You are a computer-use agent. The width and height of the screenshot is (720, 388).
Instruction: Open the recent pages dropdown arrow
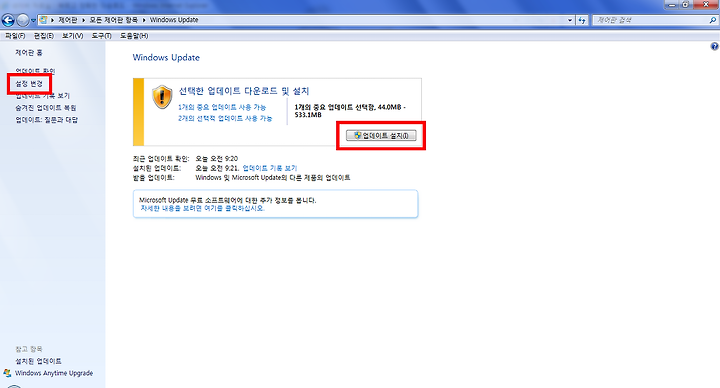33,21
